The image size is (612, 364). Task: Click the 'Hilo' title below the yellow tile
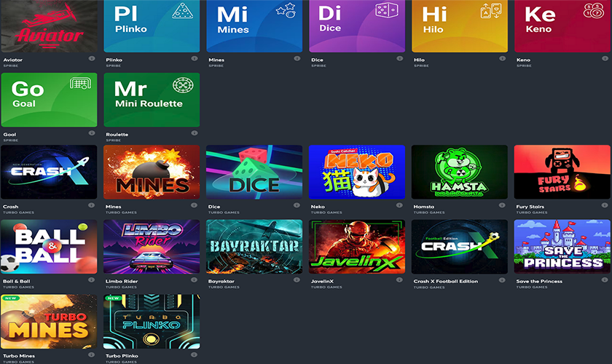pos(419,60)
